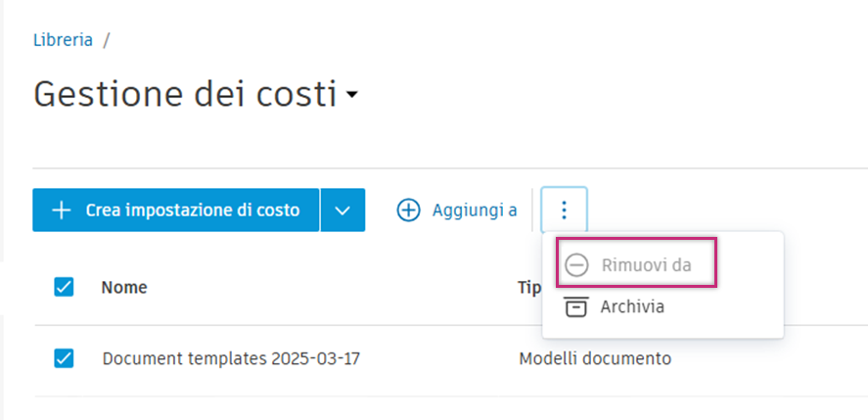Go to the Libreria breadcrumb link
Image resolution: width=868 pixels, height=420 pixels.
tap(64, 40)
